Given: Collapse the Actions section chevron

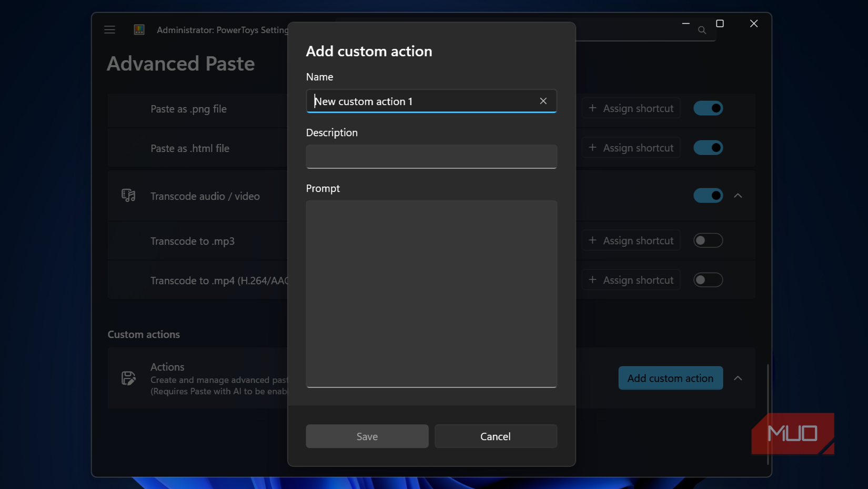Looking at the screenshot, I should pyautogui.click(x=738, y=378).
